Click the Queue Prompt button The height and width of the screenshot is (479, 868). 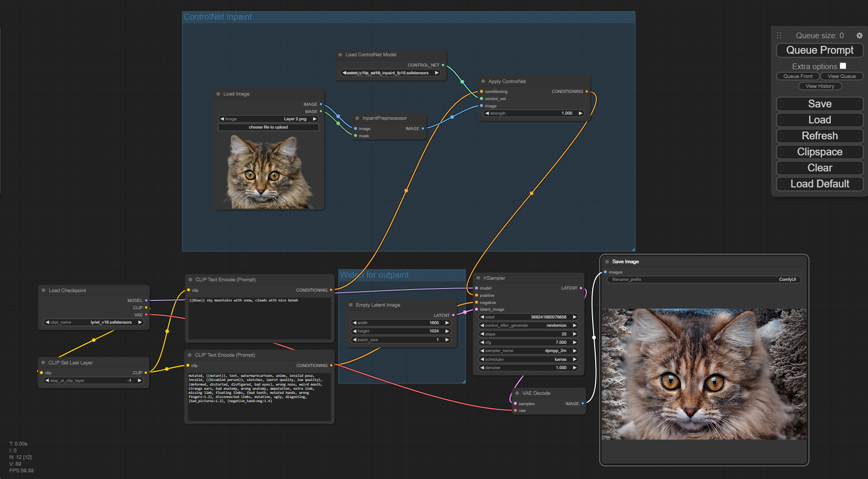819,50
